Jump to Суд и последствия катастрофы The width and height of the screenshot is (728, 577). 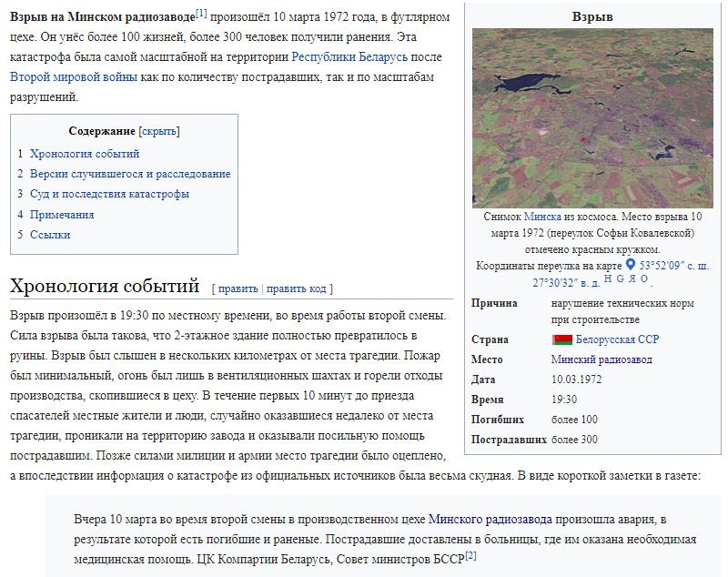pyautogui.click(x=109, y=194)
